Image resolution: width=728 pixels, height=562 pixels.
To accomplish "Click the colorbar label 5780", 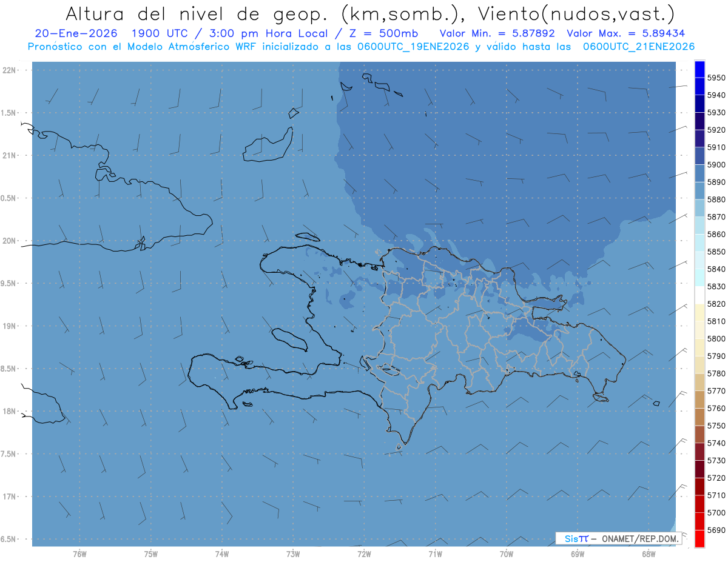I will coord(716,374).
